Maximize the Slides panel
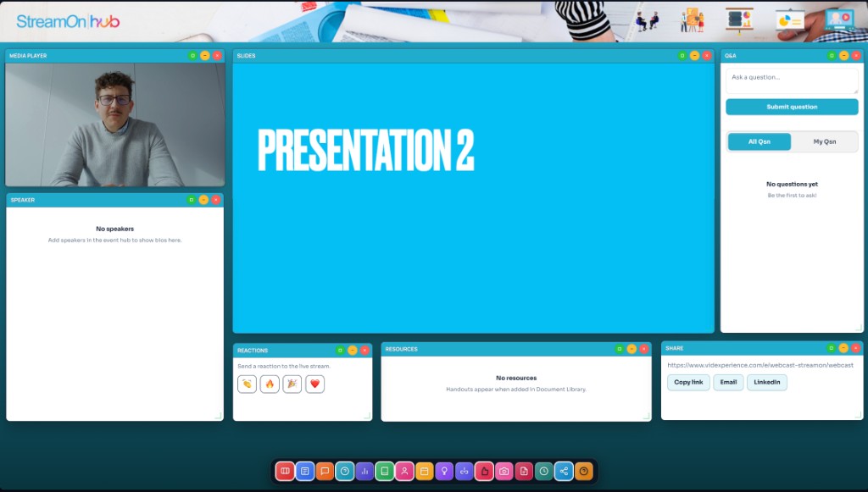 coord(682,55)
